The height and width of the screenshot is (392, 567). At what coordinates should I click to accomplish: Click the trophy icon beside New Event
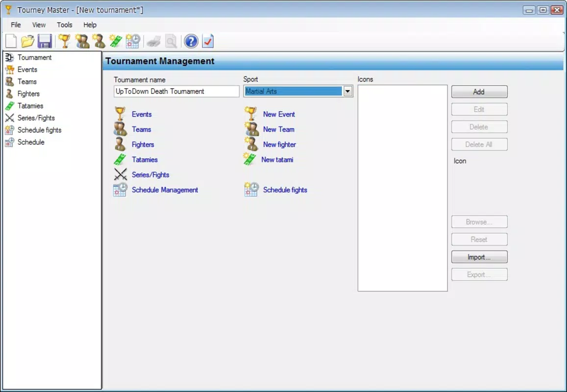(x=250, y=114)
